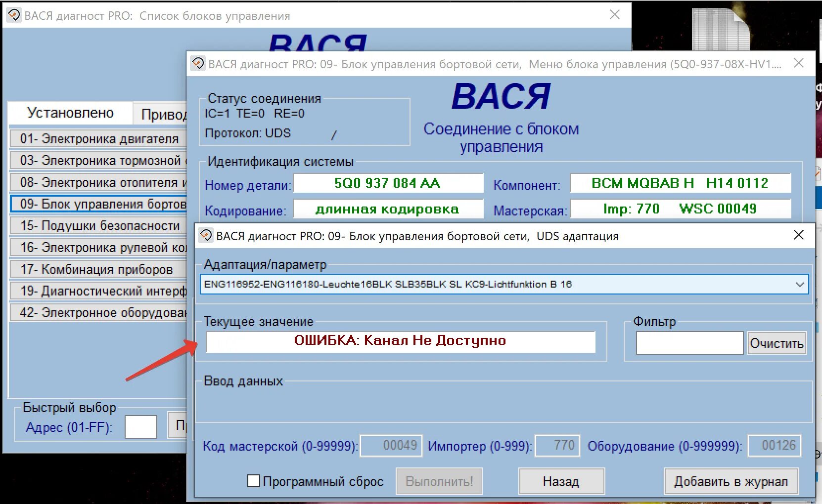
Task: Click the greyed Выполнить! button
Action: click(x=439, y=481)
